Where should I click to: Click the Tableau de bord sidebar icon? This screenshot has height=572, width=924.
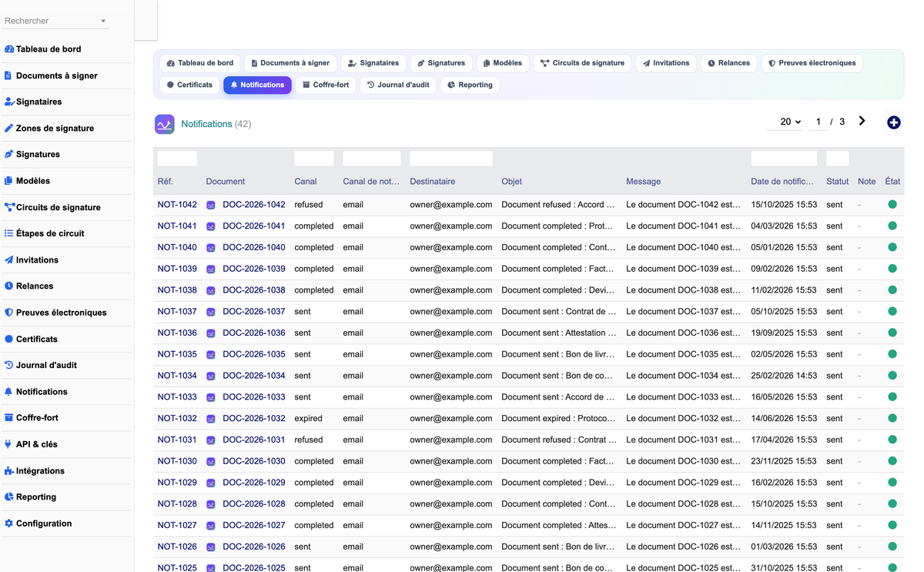click(9, 49)
